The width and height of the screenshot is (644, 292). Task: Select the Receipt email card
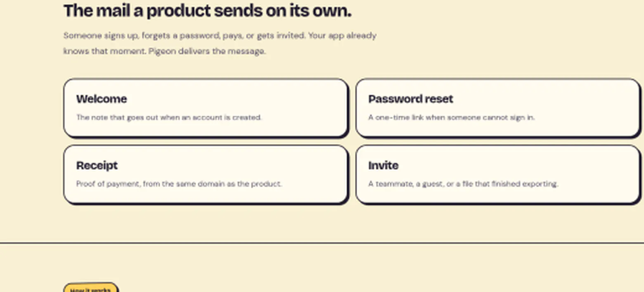click(x=206, y=174)
